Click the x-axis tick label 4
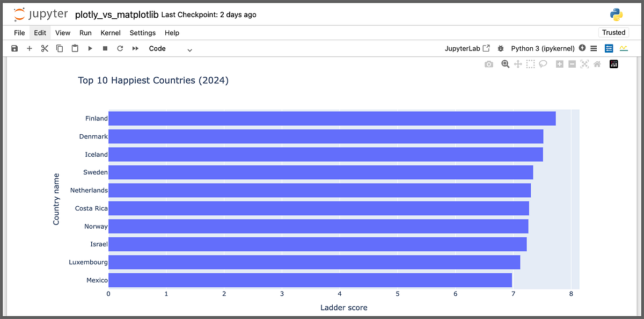The height and width of the screenshot is (319, 644). [340, 294]
